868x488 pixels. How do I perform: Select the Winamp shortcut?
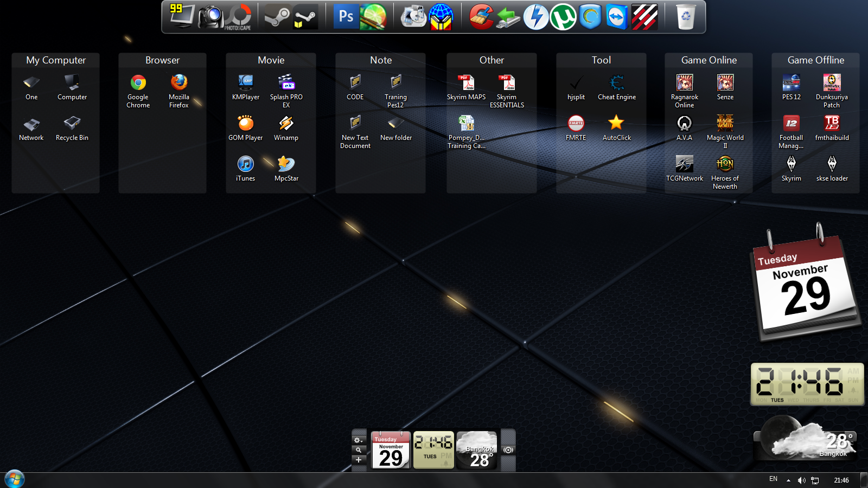(286, 128)
